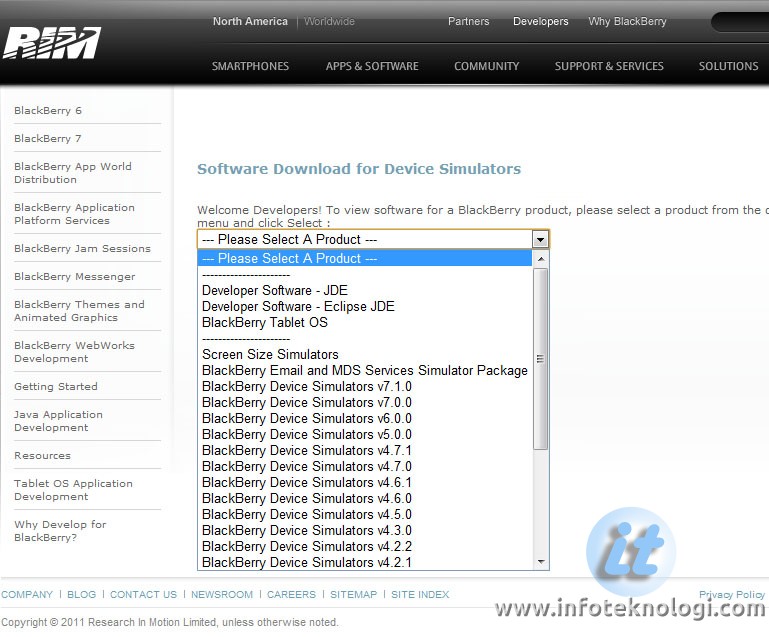The image size is (769, 637).
Task: Choose Developer Software - Eclipse JDE option
Action: tap(365, 306)
